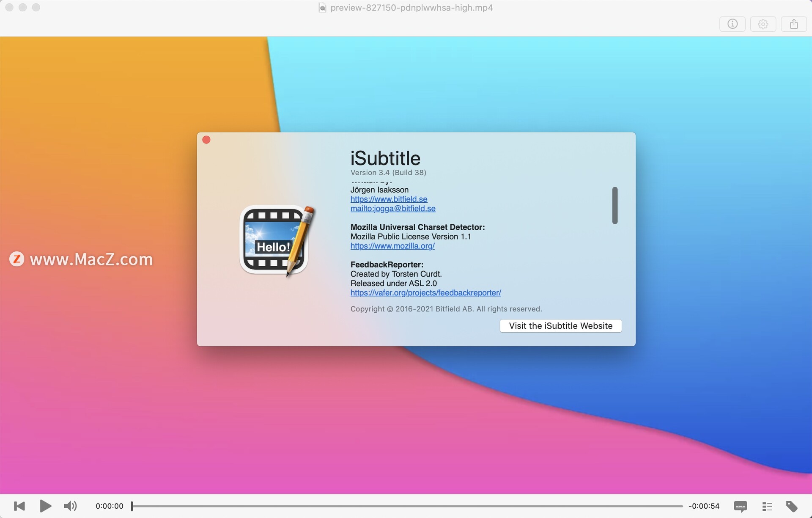The width and height of the screenshot is (812, 518).
Task: Click the Copyright 2016-2021 Bitfield AB text
Action: pyautogui.click(x=446, y=309)
